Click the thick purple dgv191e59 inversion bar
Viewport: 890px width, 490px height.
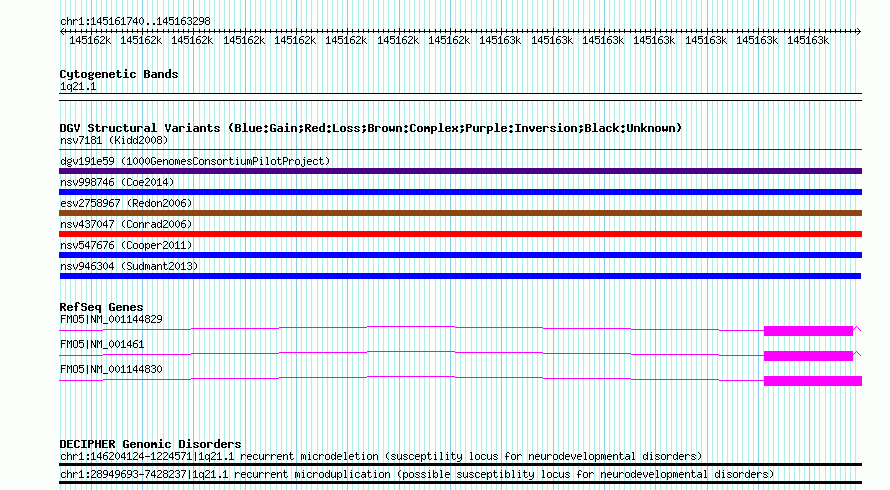click(460, 171)
